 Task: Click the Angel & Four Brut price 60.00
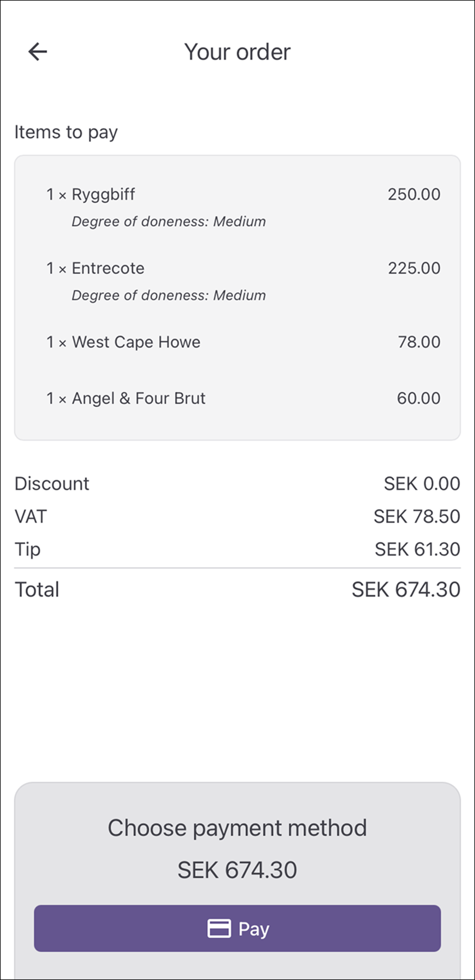(419, 399)
